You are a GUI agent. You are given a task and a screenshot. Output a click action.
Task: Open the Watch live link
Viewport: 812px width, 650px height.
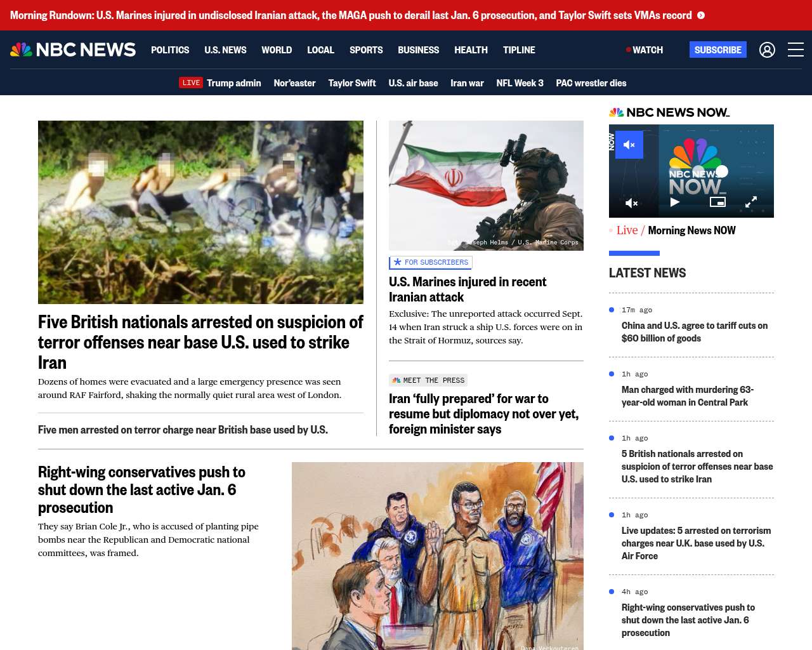[x=645, y=50]
